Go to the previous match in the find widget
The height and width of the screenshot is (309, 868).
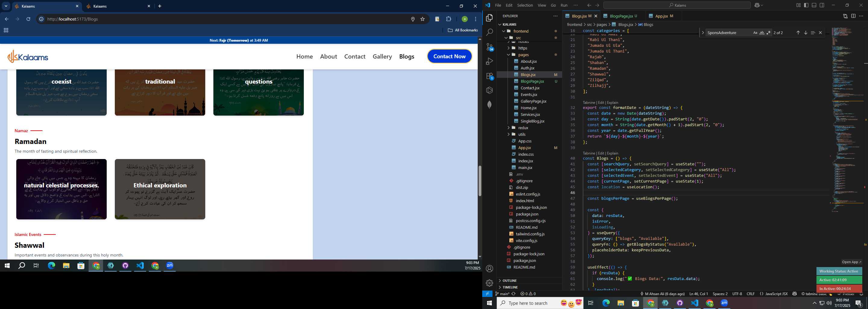pos(798,33)
